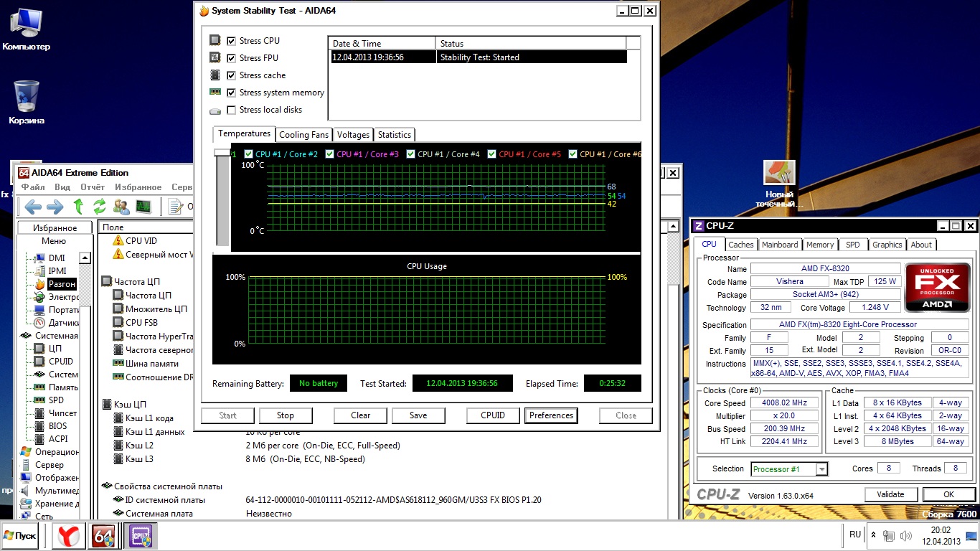Uncheck CPU #1 / Core #5 temperature graph
The height and width of the screenshot is (551, 980).
(491, 154)
